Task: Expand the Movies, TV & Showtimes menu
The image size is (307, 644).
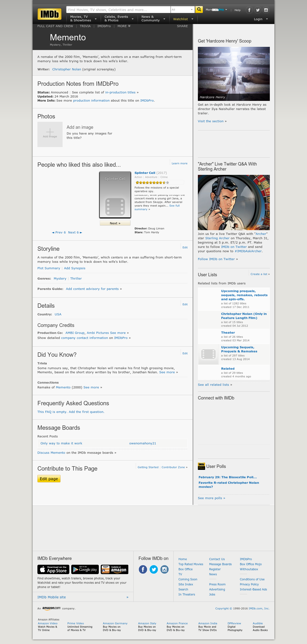Action: coord(83,19)
